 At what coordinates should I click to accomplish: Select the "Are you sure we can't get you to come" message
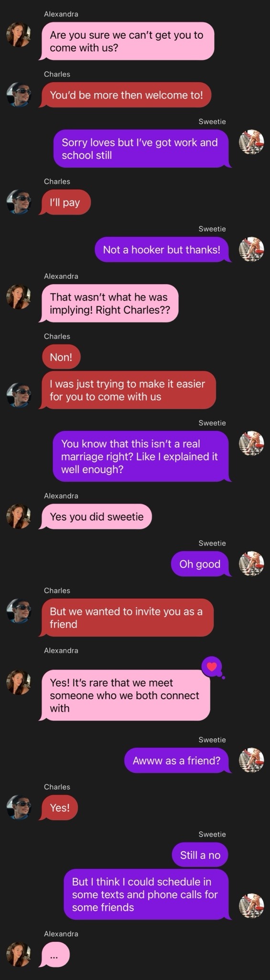coord(127,41)
